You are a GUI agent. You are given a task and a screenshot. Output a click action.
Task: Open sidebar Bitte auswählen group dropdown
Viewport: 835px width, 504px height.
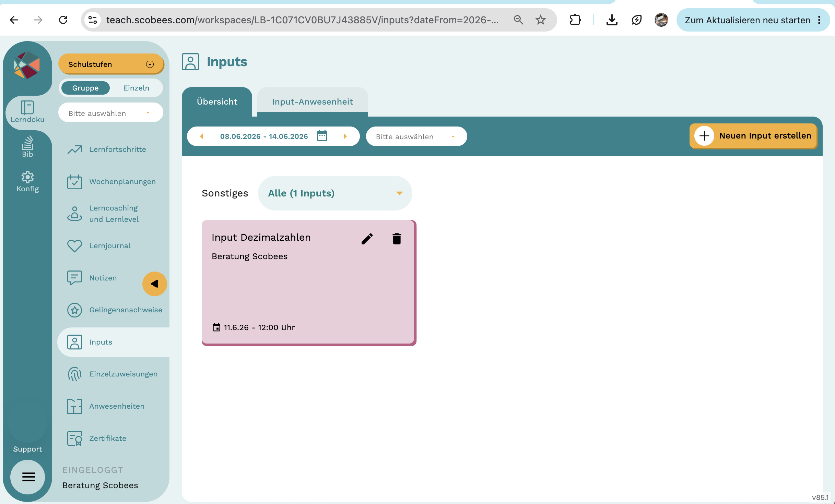[110, 113]
